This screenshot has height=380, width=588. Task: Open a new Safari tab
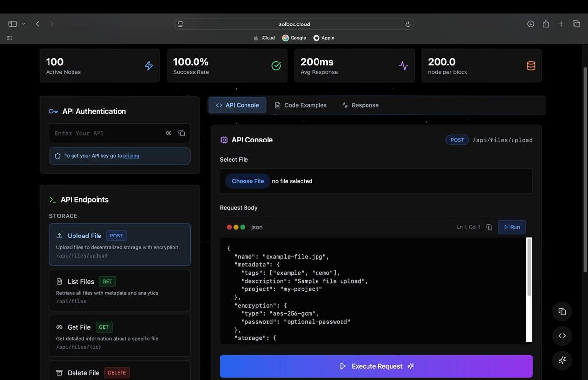561,24
